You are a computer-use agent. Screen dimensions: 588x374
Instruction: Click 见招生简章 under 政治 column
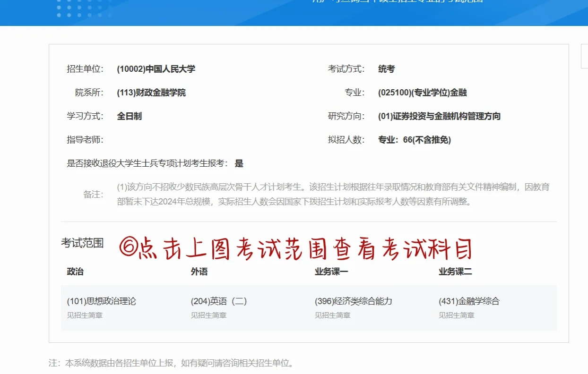point(83,315)
